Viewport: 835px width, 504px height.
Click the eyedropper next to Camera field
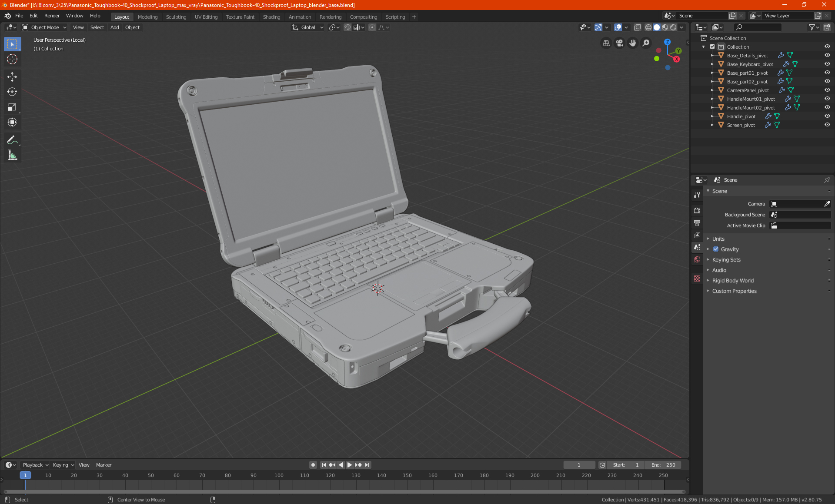click(x=827, y=204)
